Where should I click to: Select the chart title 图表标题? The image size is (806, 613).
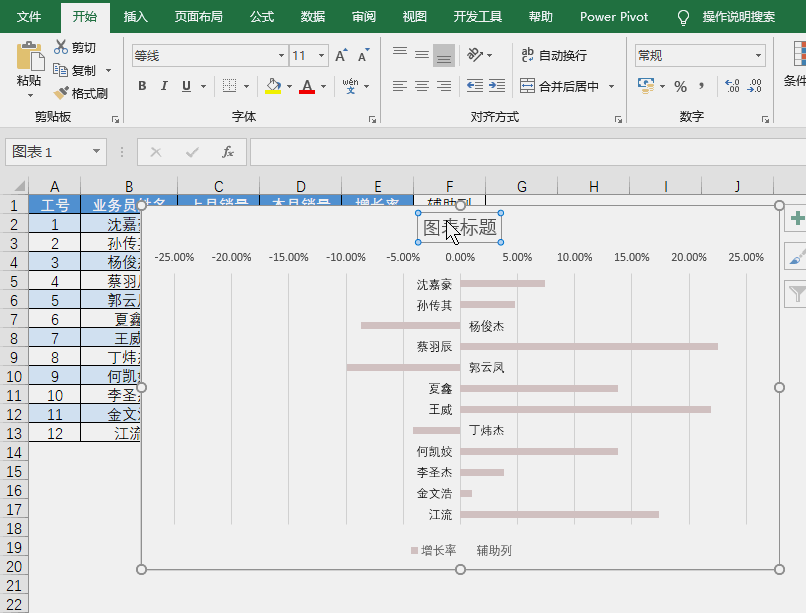(x=460, y=228)
